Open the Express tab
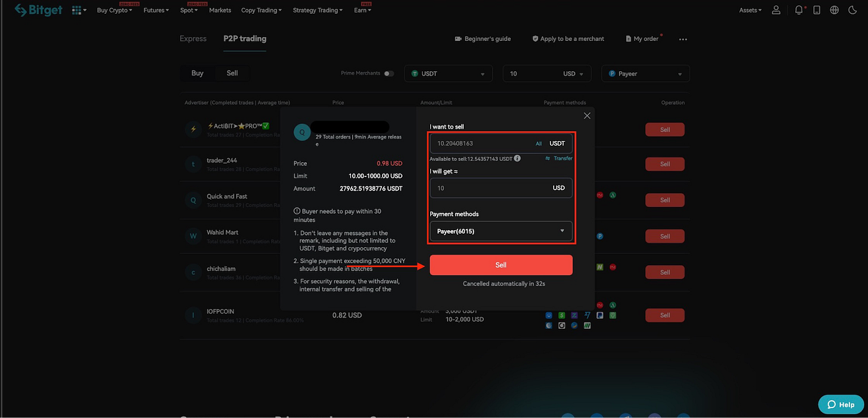The height and width of the screenshot is (418, 868). pos(192,38)
